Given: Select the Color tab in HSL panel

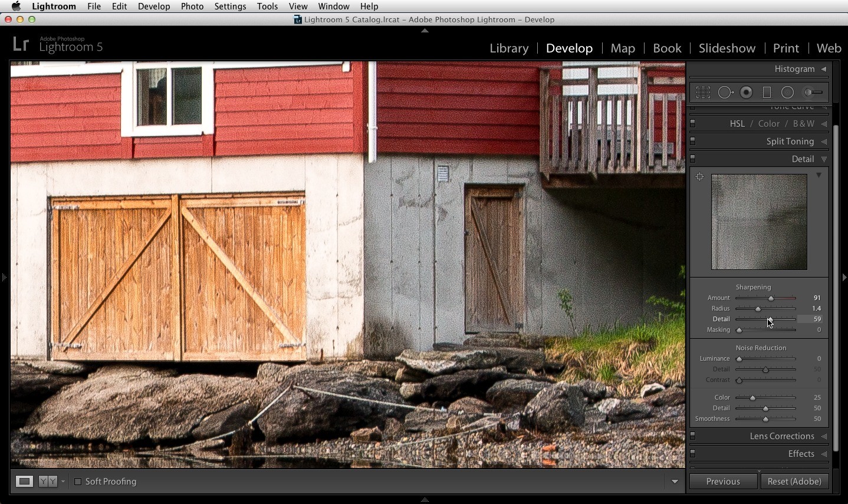Looking at the screenshot, I should [768, 124].
